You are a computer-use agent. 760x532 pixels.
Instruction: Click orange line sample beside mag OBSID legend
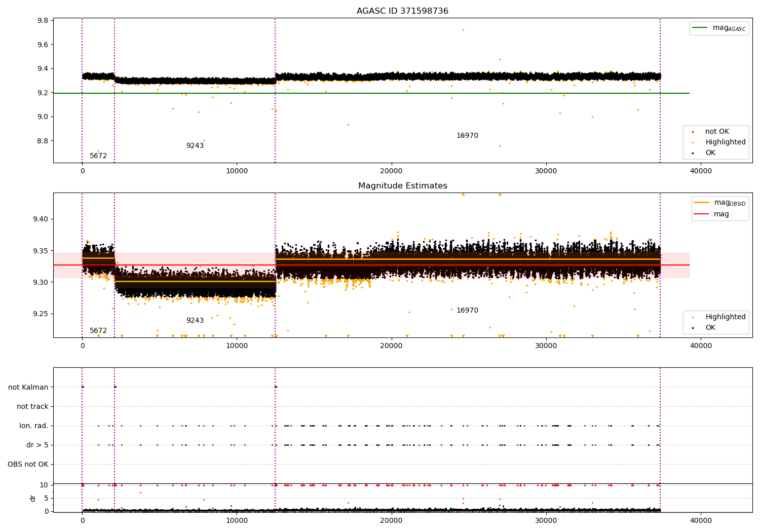pos(701,203)
